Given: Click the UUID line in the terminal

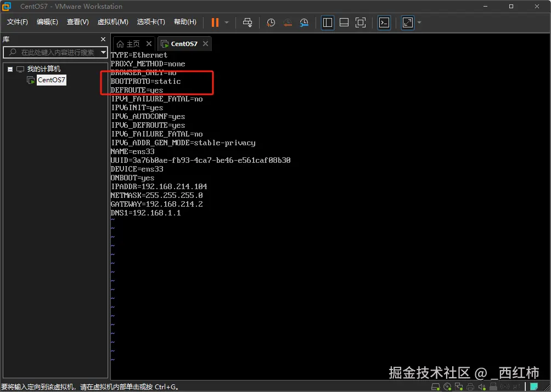Looking at the screenshot, I should point(201,161).
